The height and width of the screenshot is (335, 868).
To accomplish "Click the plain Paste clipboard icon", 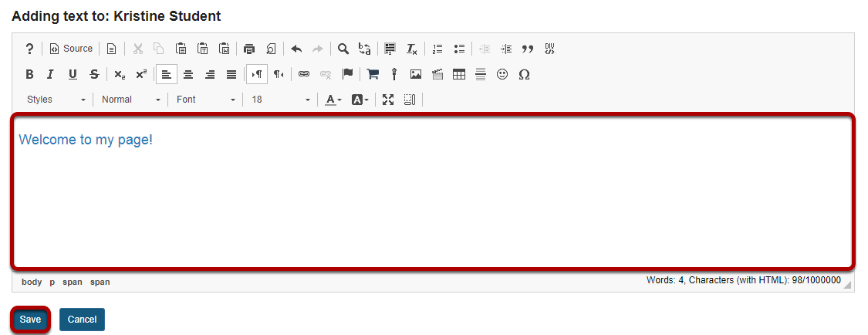I will [x=181, y=49].
